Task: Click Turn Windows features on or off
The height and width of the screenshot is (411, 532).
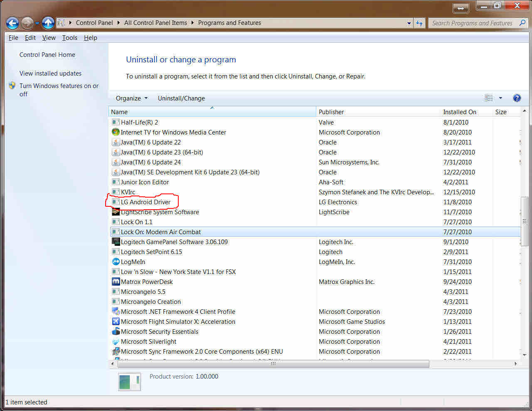Action: coord(59,86)
